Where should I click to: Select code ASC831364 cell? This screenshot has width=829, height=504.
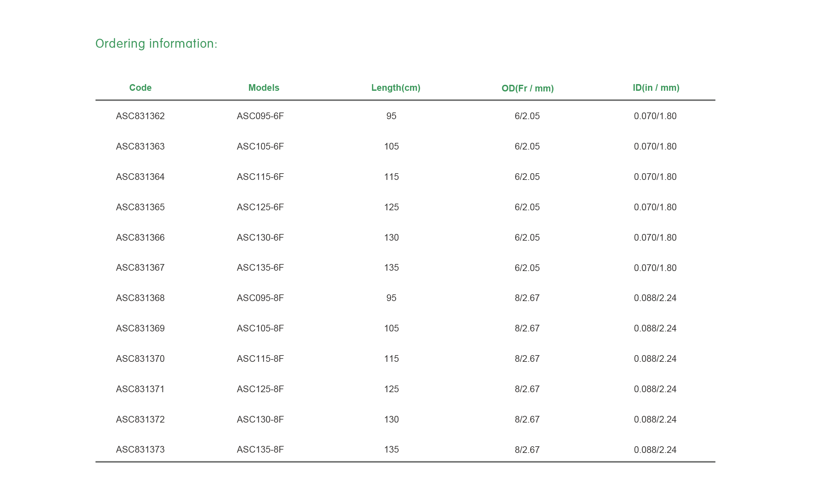pyautogui.click(x=140, y=177)
